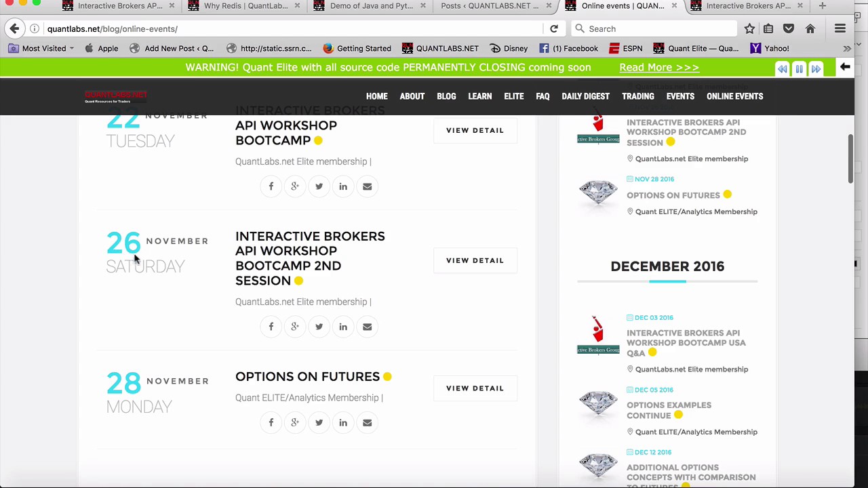Open sidebar Nov 28 Options on Futures link

(673, 195)
